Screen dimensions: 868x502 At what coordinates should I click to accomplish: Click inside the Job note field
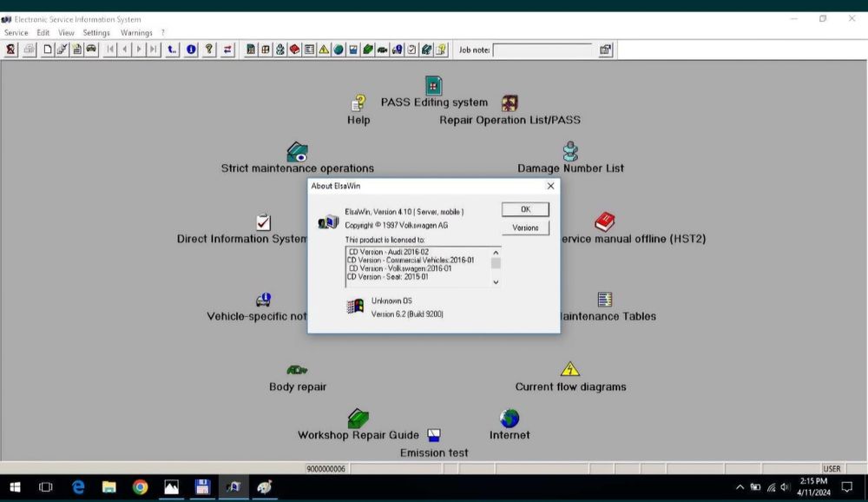tap(542, 50)
